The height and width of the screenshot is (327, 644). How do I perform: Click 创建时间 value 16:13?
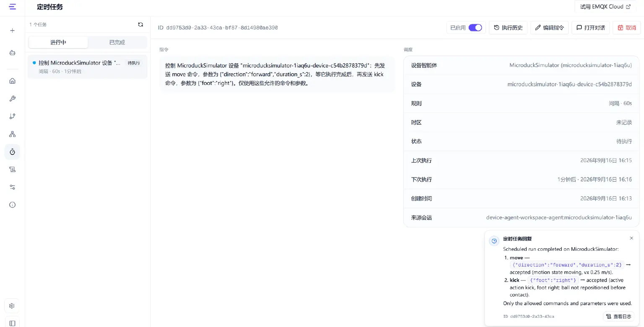(606, 198)
